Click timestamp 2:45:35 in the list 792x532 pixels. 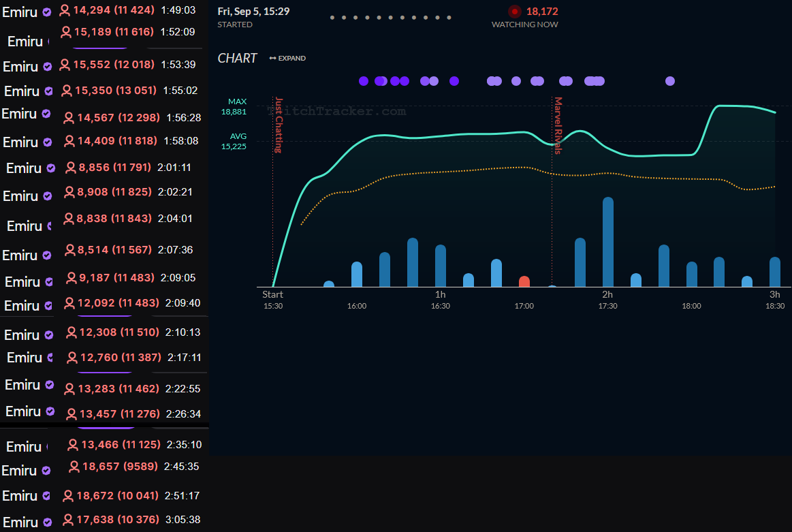(x=181, y=467)
